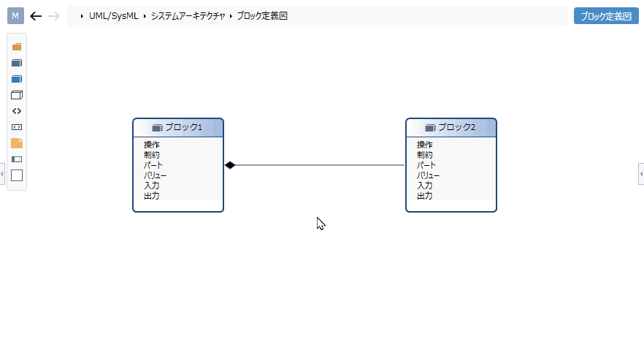Select the orange note tool
The image size is (644, 347).
click(x=17, y=143)
